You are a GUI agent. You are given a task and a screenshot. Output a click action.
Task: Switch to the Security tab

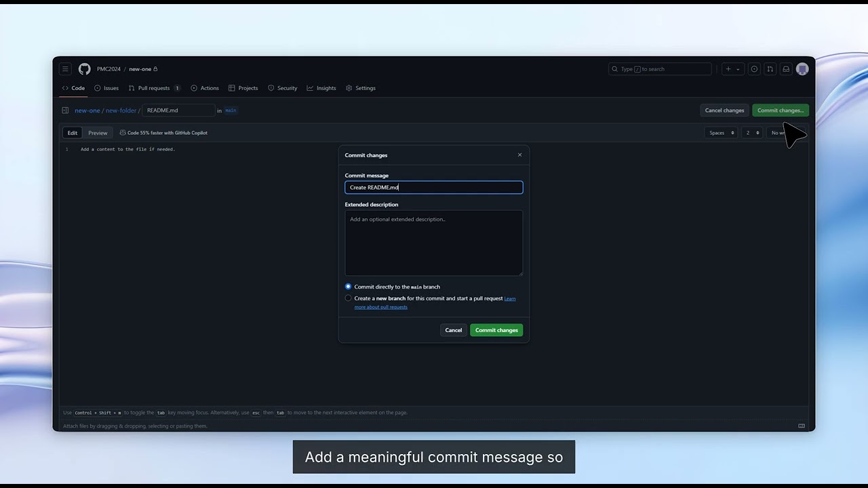point(283,88)
